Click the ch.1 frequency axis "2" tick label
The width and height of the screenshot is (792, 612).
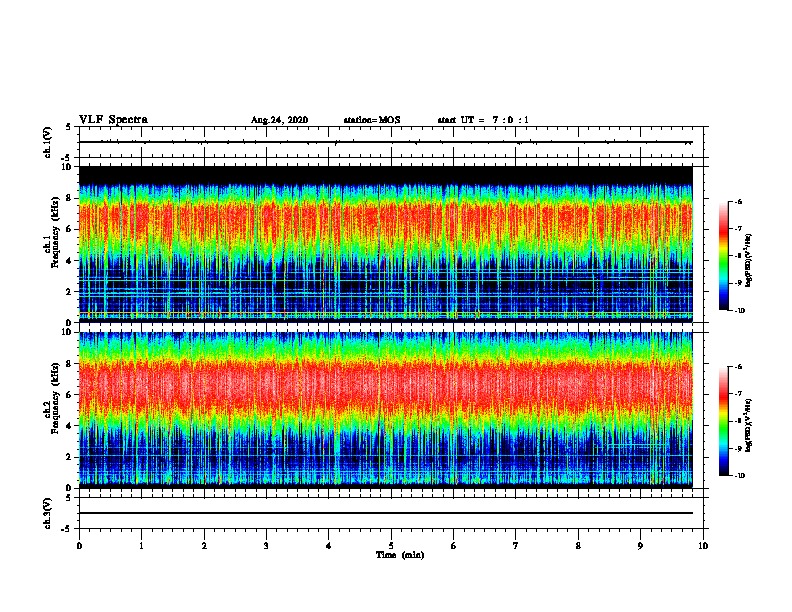point(70,291)
